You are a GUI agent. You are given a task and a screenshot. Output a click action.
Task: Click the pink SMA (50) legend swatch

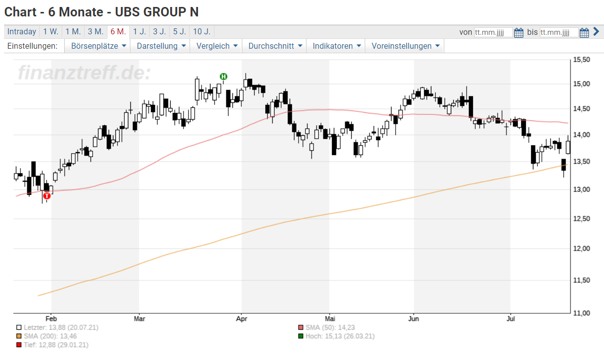coord(301,328)
